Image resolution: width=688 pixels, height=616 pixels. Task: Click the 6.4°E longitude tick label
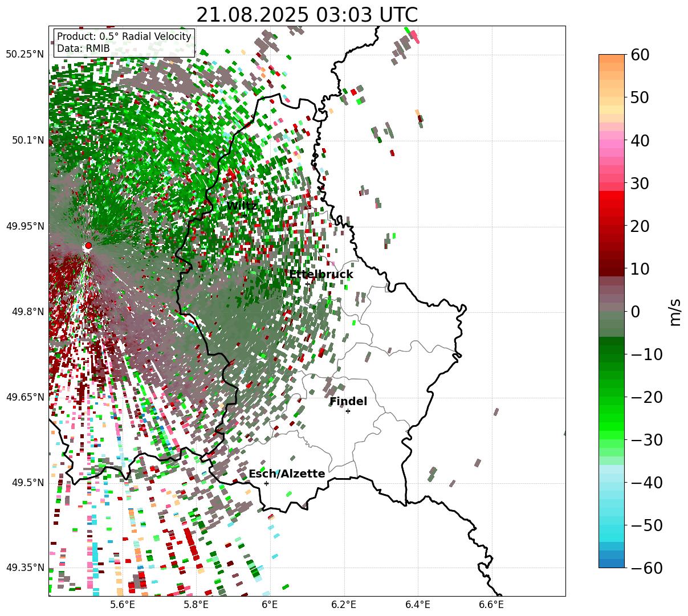418,605
